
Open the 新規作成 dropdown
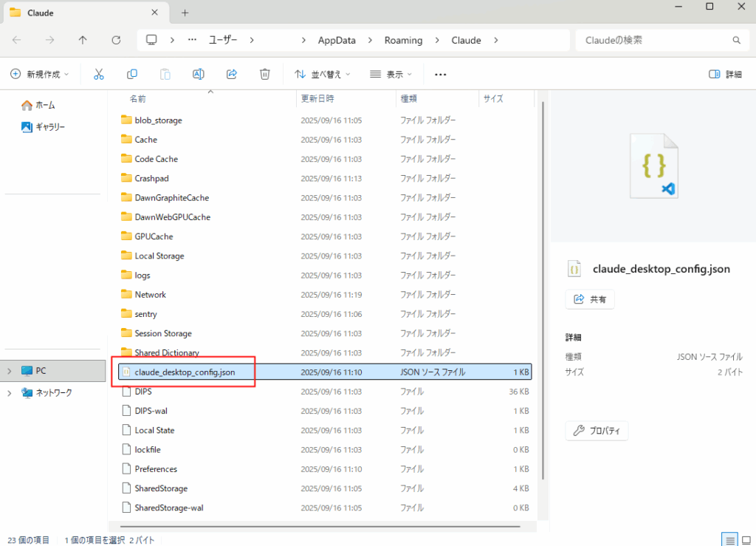coord(40,75)
